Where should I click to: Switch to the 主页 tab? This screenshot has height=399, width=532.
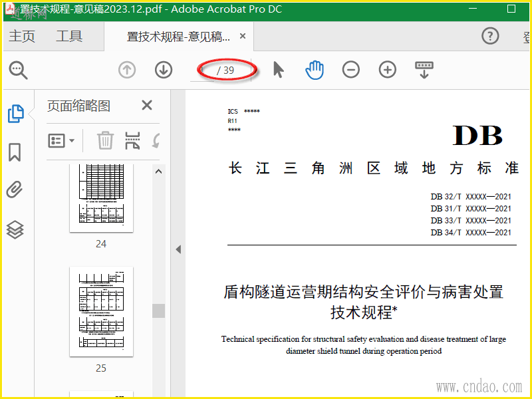pos(22,36)
